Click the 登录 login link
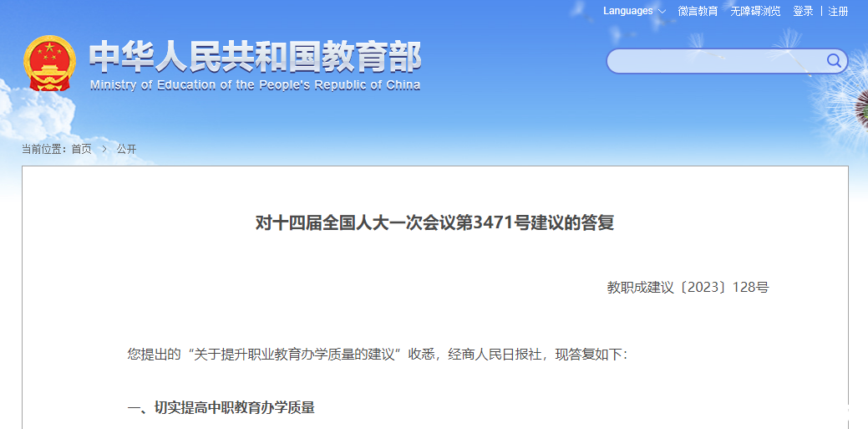Screen dimensions: 868x429 click(x=803, y=11)
